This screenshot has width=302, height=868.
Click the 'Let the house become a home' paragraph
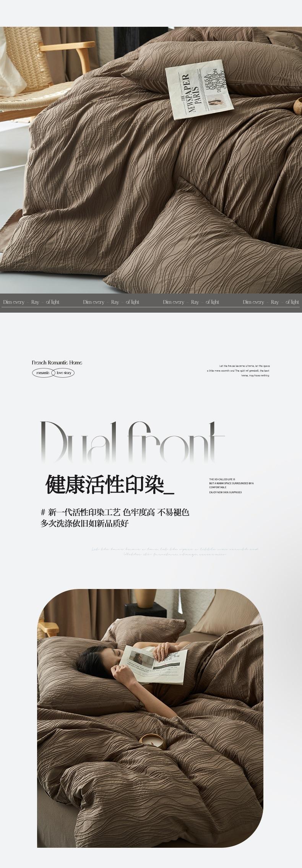238,371
